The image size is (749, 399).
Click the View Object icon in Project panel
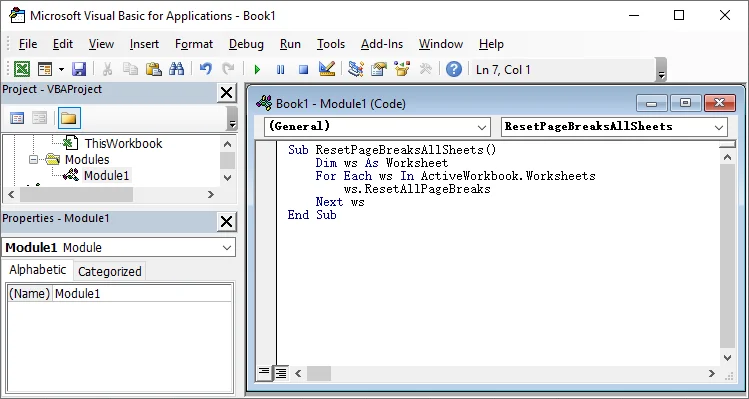[x=40, y=118]
